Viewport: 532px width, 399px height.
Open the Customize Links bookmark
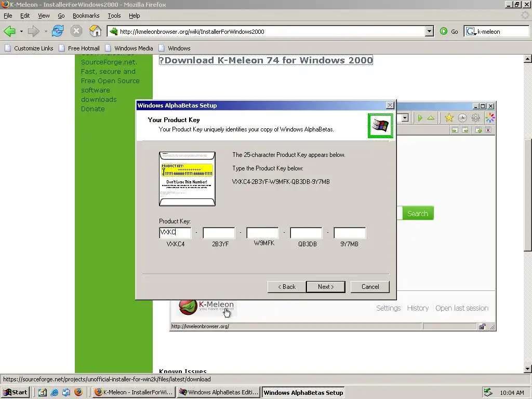point(29,48)
